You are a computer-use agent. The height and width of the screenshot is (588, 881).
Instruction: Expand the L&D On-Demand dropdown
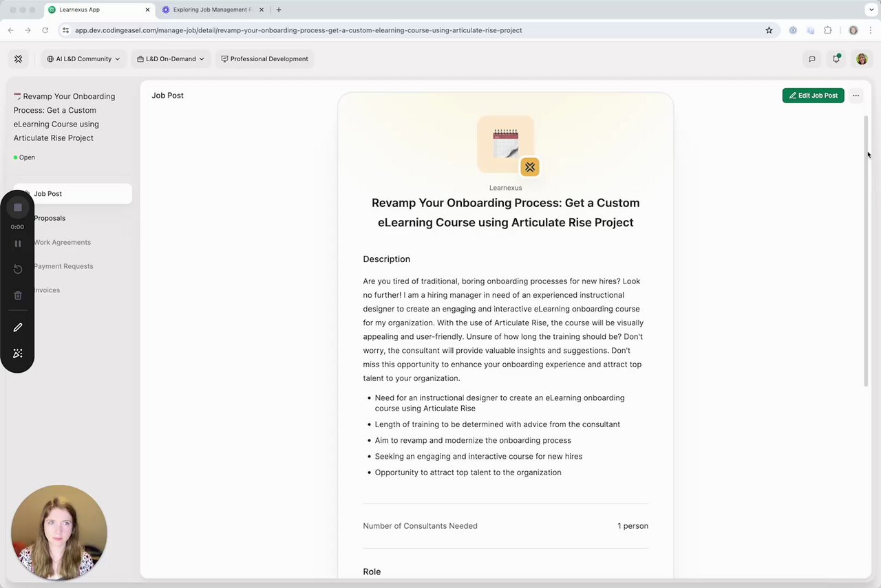click(x=171, y=59)
